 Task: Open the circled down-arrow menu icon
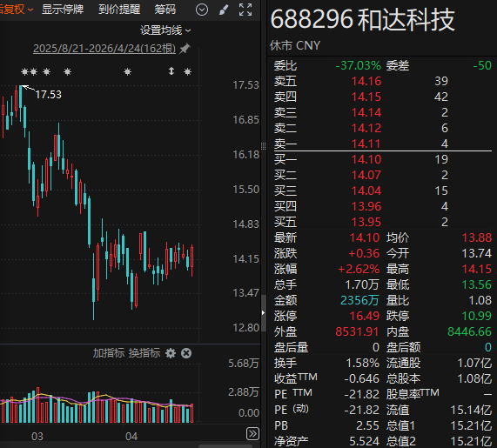202,10
